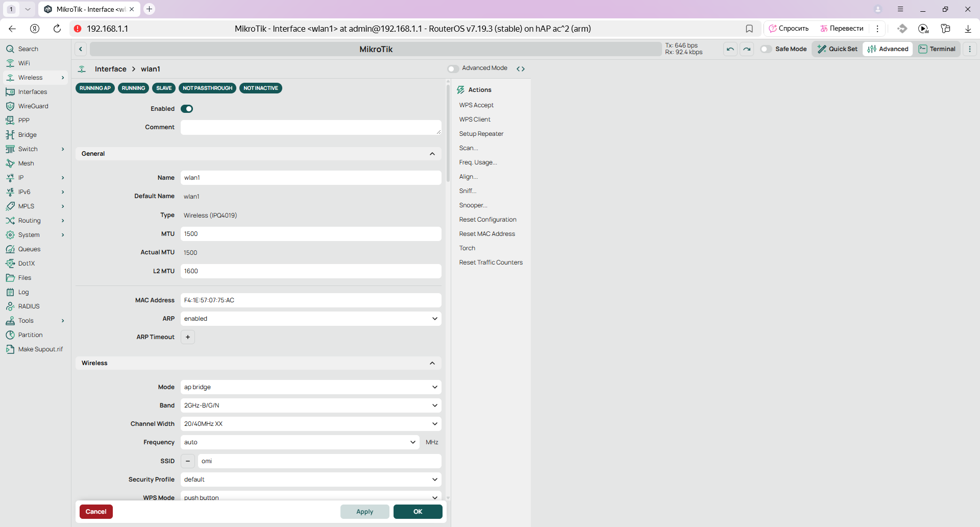980x527 pixels.
Task: Collapse the Wireless settings section
Action: 432,363
